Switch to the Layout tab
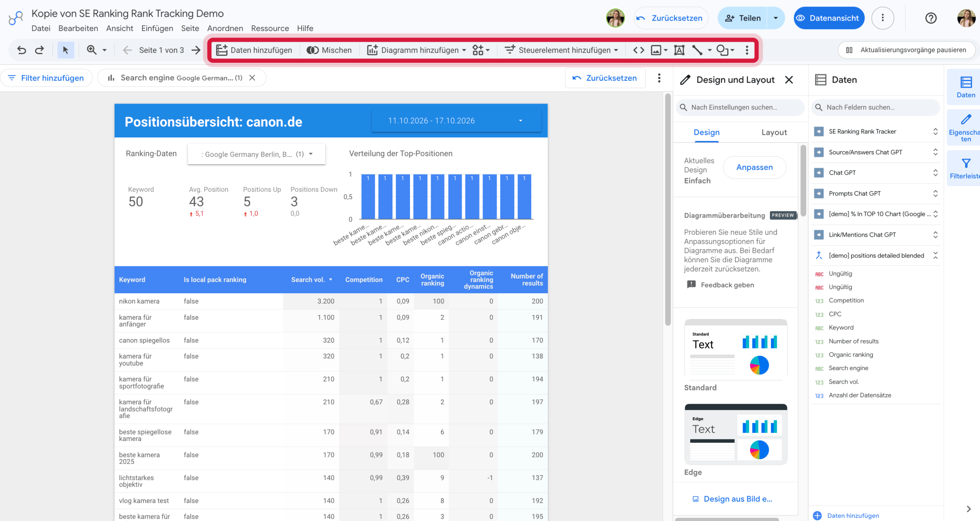 tap(774, 132)
